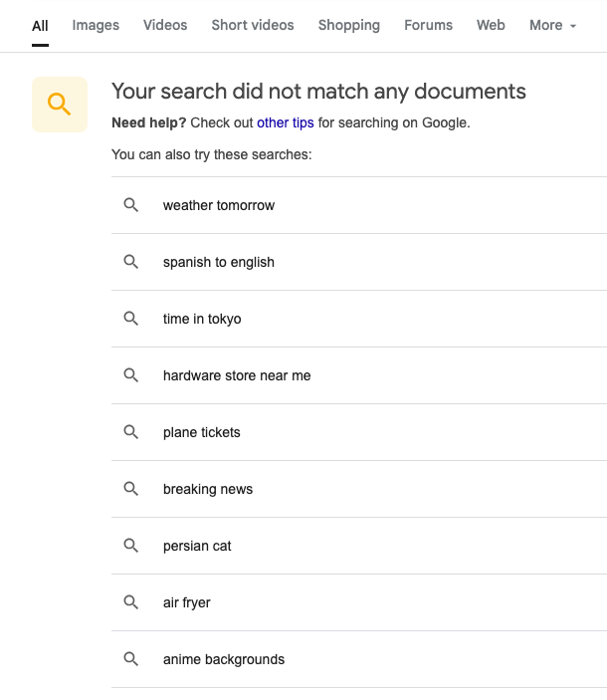Search for 'anime backgrounds' suggestion
The image size is (607, 700).
click(x=224, y=659)
